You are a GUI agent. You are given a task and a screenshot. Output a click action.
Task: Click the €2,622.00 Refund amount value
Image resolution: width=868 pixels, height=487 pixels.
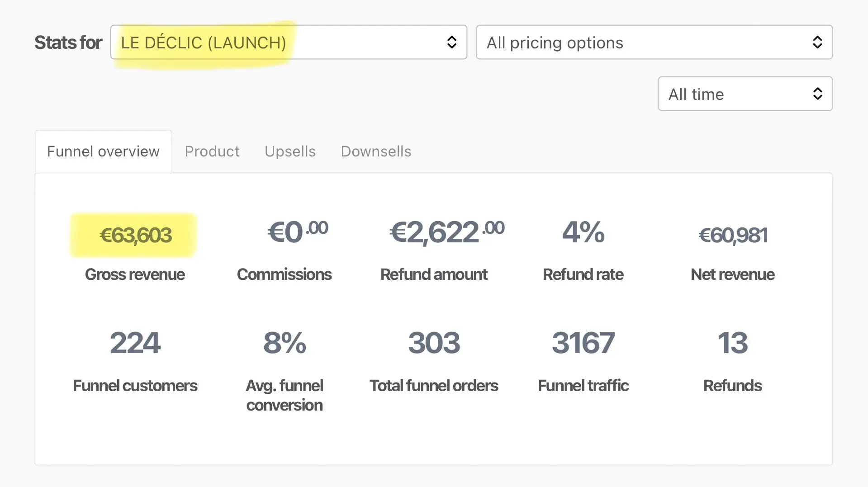click(x=446, y=232)
